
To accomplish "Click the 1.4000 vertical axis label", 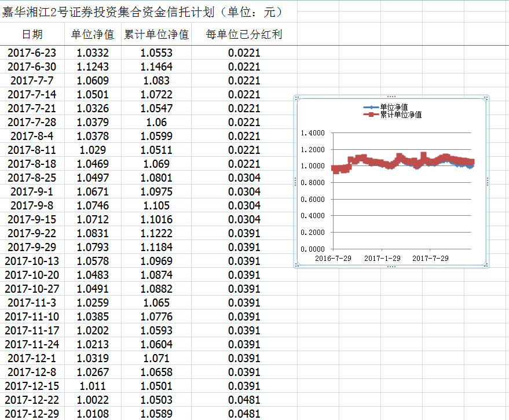I will point(313,133).
